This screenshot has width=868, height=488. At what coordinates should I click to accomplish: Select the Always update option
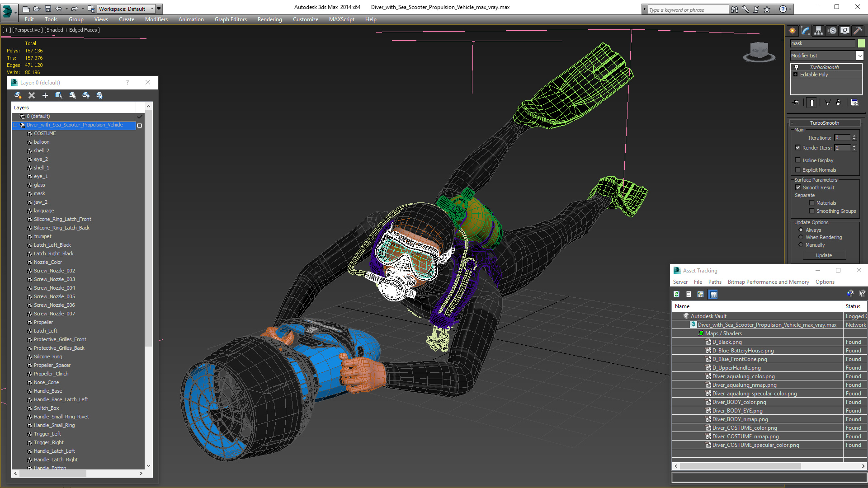(801, 230)
